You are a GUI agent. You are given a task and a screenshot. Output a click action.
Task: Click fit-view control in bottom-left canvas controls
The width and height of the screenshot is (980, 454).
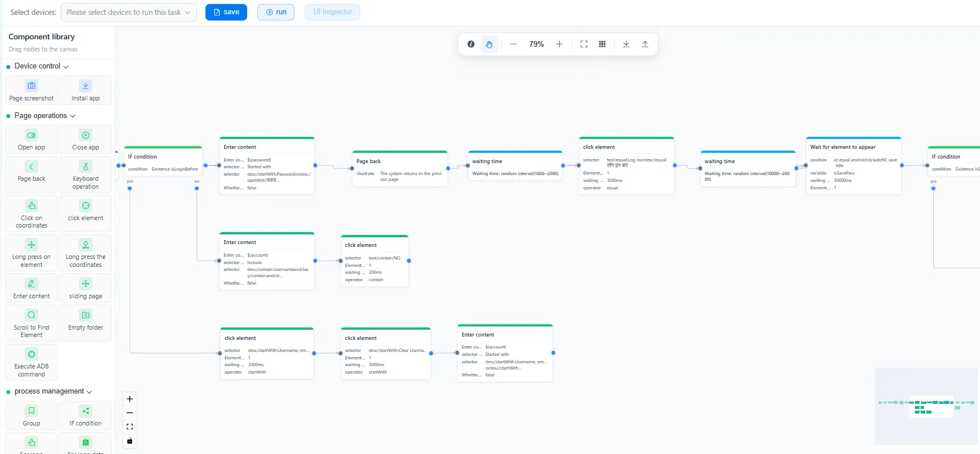coord(130,427)
